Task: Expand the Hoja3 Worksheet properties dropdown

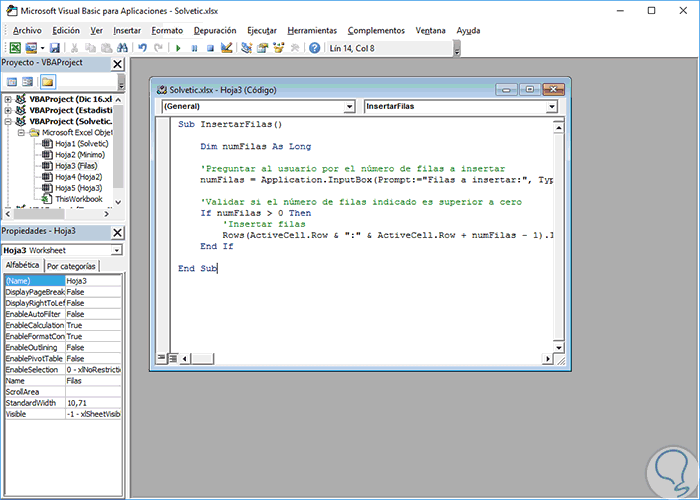Action: point(117,249)
